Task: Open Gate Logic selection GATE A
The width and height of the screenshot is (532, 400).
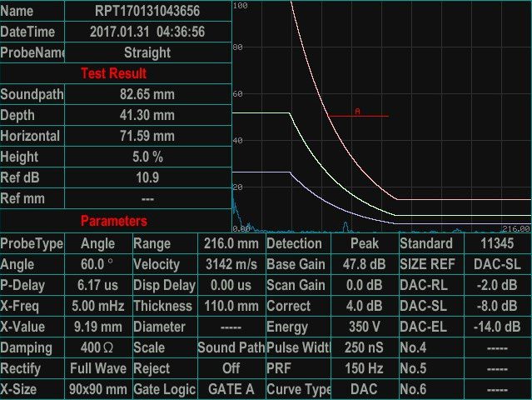Action: click(x=231, y=389)
